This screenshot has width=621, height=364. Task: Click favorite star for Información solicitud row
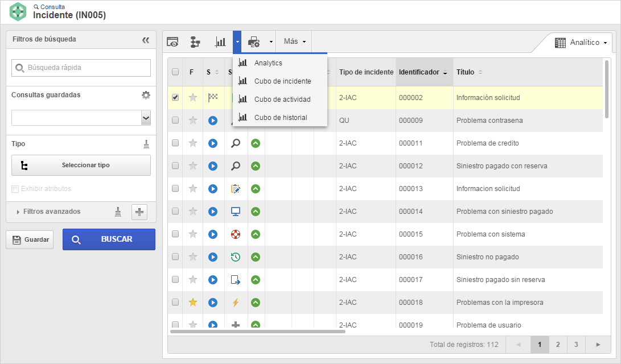pyautogui.click(x=193, y=97)
